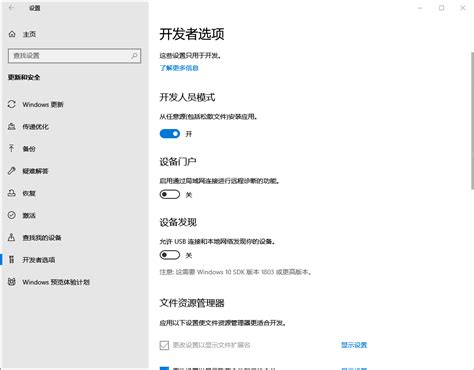This screenshot has height=370, width=474.
Task: Click the 传递优化 sidebar icon
Action: (x=12, y=127)
